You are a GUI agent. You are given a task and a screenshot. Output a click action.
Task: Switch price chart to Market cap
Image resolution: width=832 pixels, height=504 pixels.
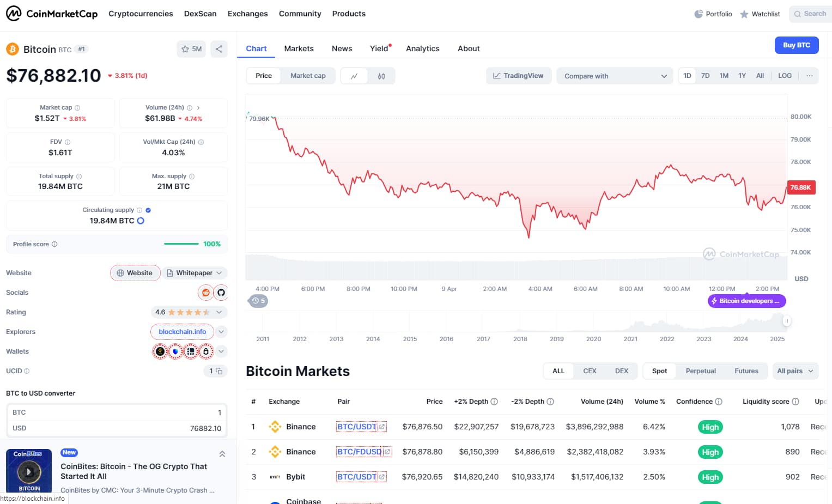point(308,76)
